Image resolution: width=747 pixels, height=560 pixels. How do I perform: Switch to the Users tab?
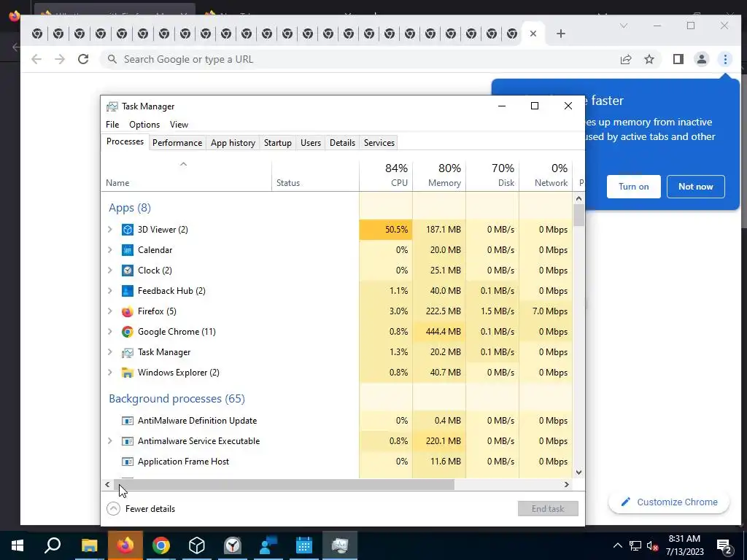[x=311, y=143]
